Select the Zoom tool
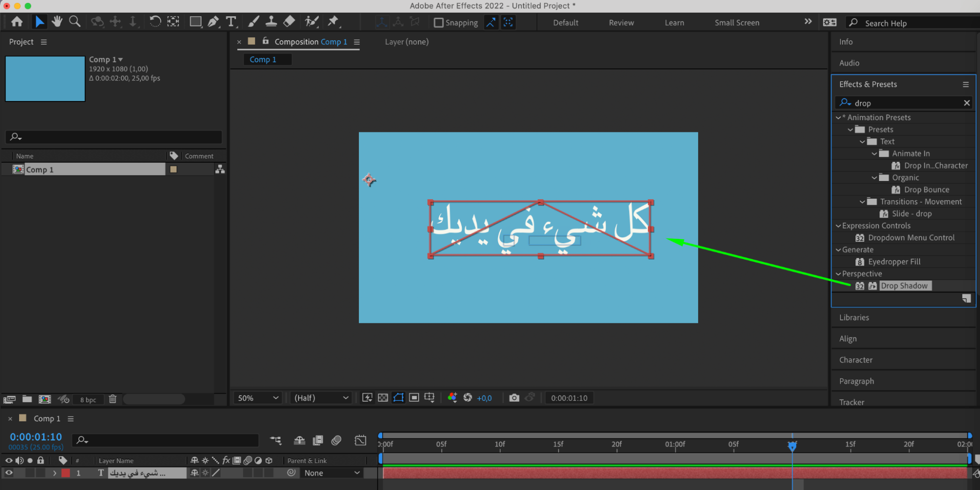The height and width of the screenshot is (490, 980). tap(75, 22)
